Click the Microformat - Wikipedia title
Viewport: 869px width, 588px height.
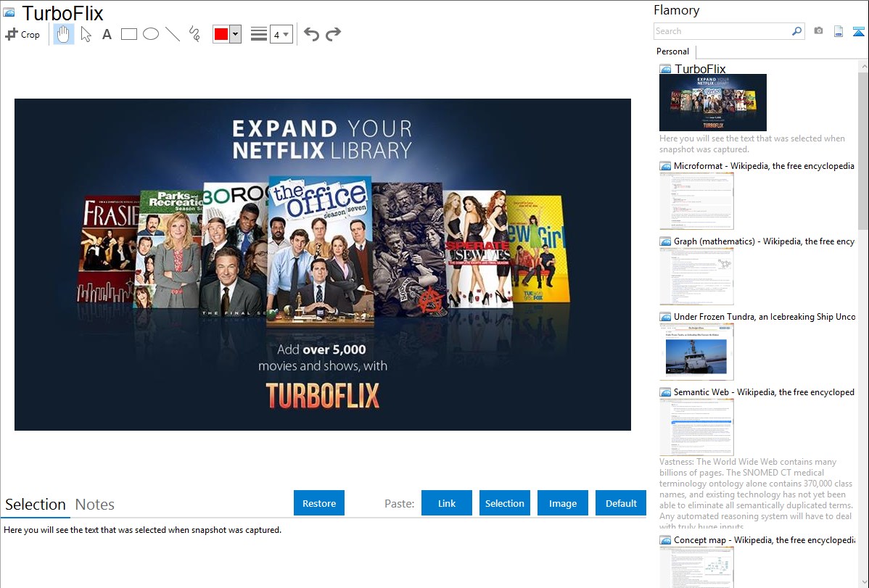point(764,166)
